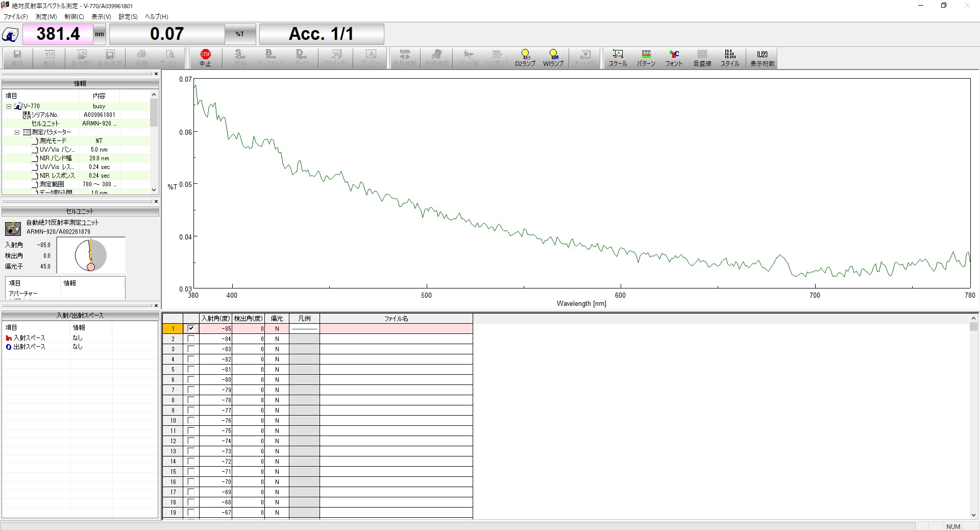The width and height of the screenshot is (980, 530).
Task: Click the 検出角(度) column header
Action: point(248,318)
